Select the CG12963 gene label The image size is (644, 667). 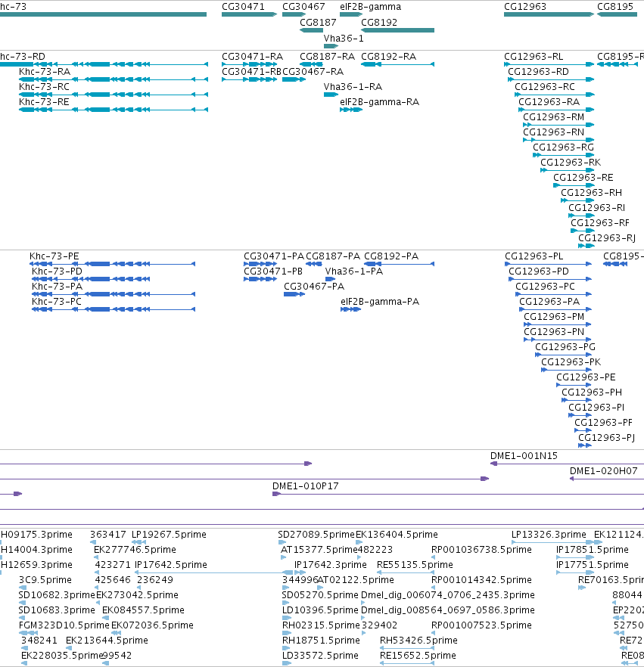[525, 7]
